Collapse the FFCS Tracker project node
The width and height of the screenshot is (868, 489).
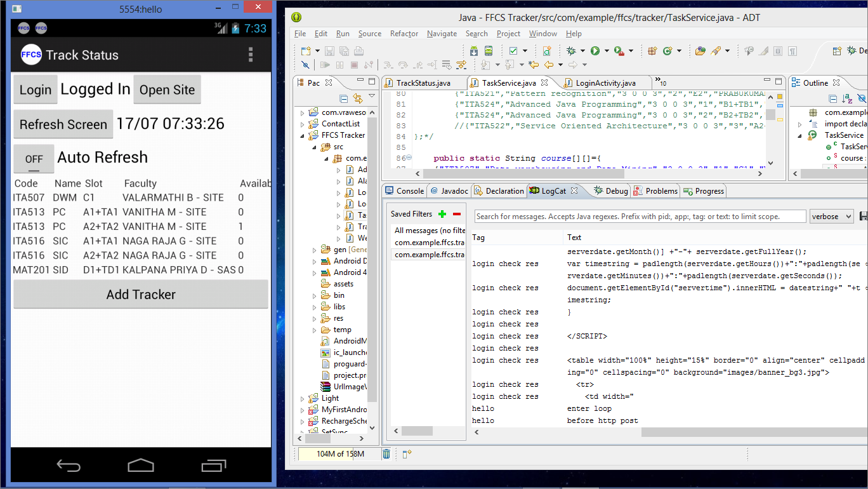click(x=303, y=135)
